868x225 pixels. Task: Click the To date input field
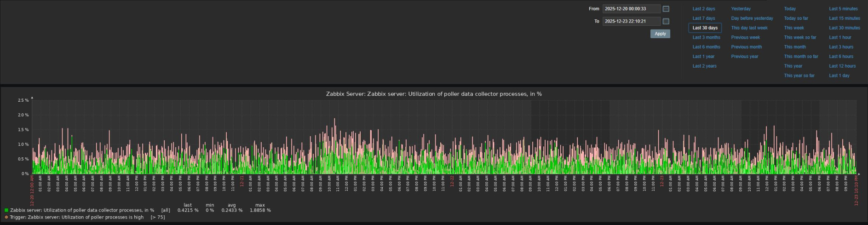631,21
